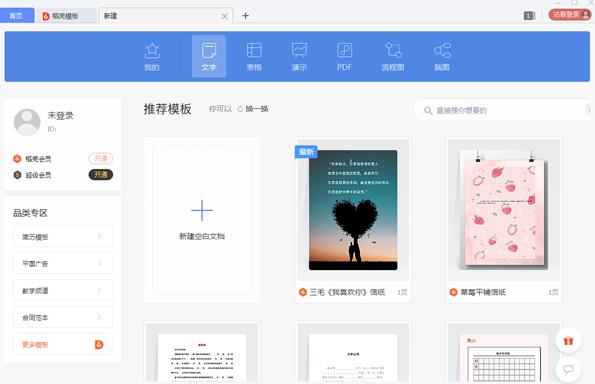Click the 访客登录 login button
Image resolution: width=595 pixels, height=384 pixels.
coord(570,15)
